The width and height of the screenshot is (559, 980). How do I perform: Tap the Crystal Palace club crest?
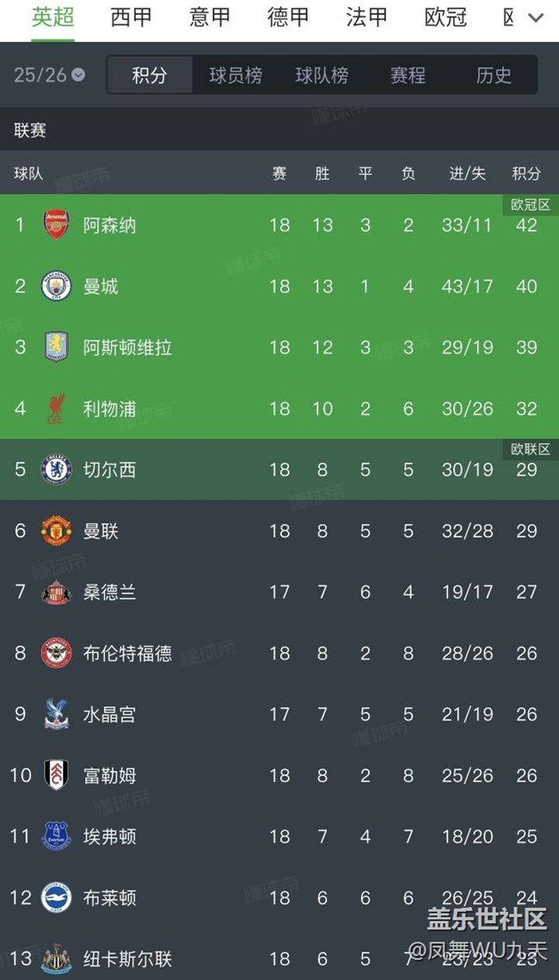coord(57,714)
